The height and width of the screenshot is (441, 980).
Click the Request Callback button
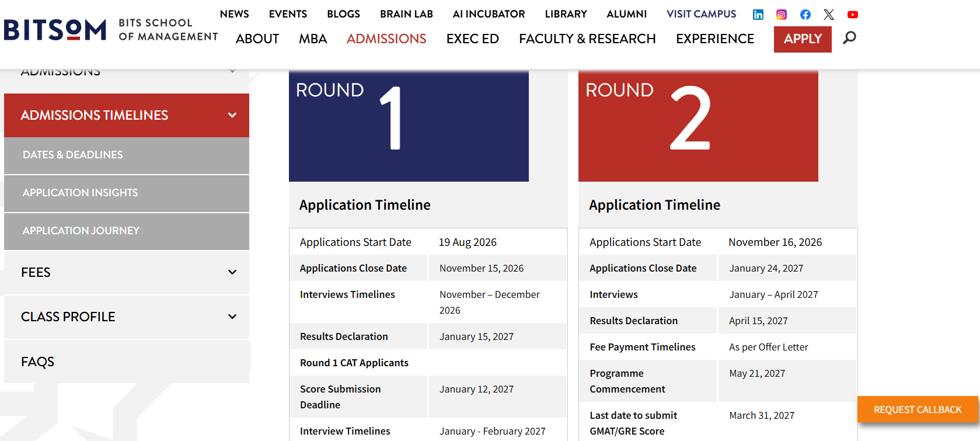pos(918,409)
